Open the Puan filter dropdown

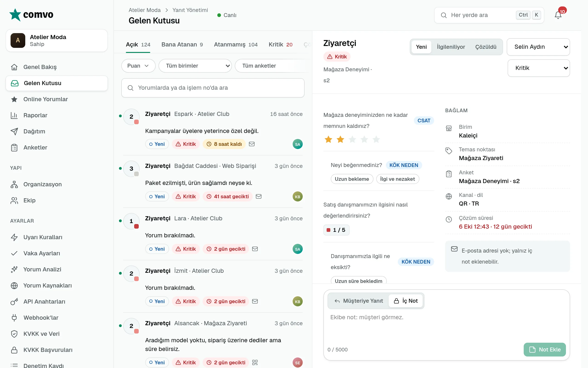[x=138, y=66]
